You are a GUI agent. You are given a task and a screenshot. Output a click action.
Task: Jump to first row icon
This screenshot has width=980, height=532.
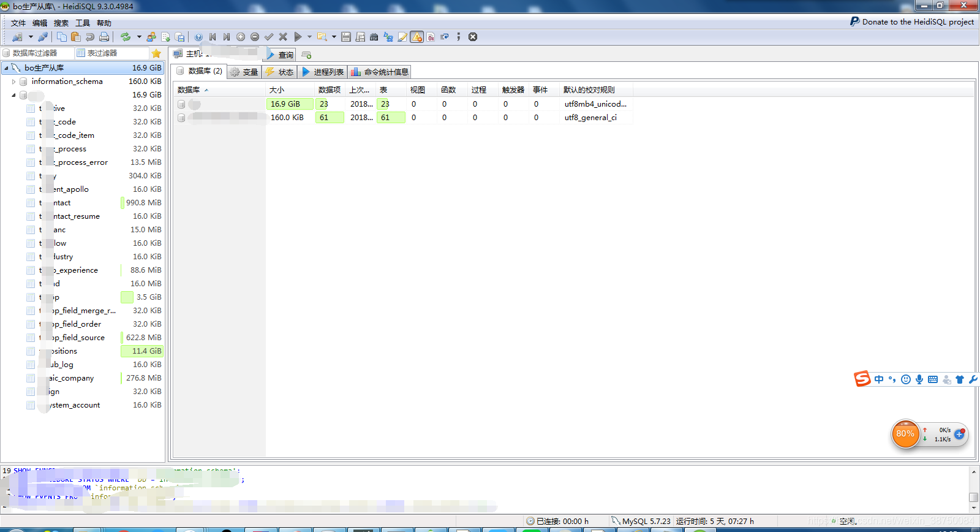click(x=213, y=37)
